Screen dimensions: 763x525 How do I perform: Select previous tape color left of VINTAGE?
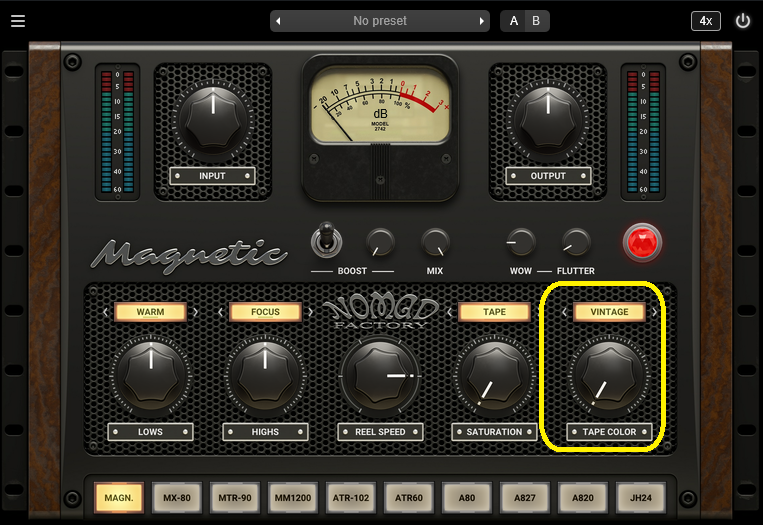click(x=564, y=312)
